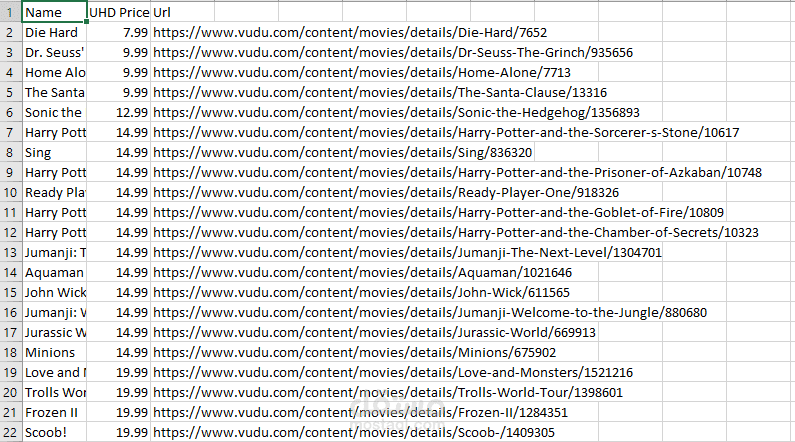
Task: Click row header number 22
Action: (x=10, y=432)
